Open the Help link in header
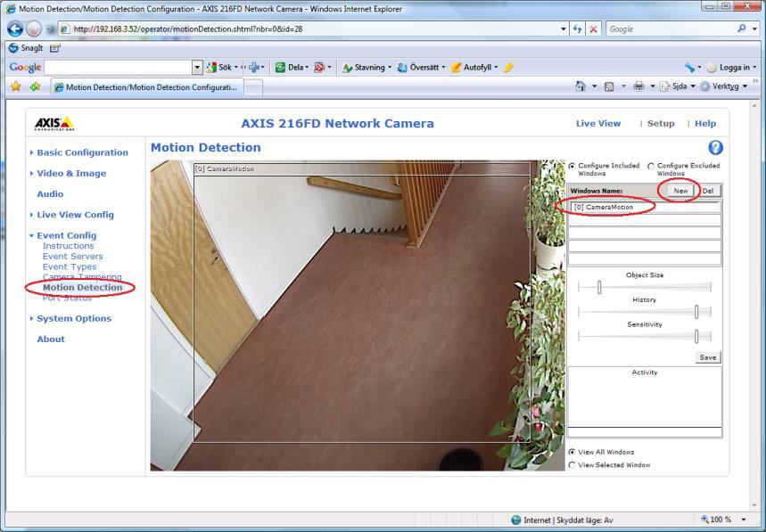766x532 pixels. (x=705, y=124)
